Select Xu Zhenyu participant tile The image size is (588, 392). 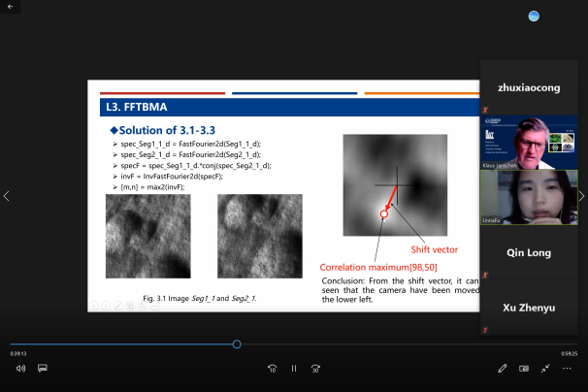529,309
